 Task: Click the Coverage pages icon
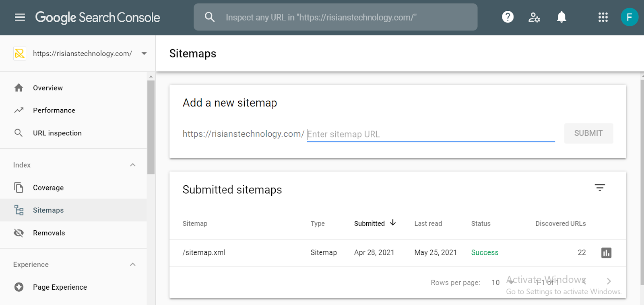pyautogui.click(x=19, y=187)
